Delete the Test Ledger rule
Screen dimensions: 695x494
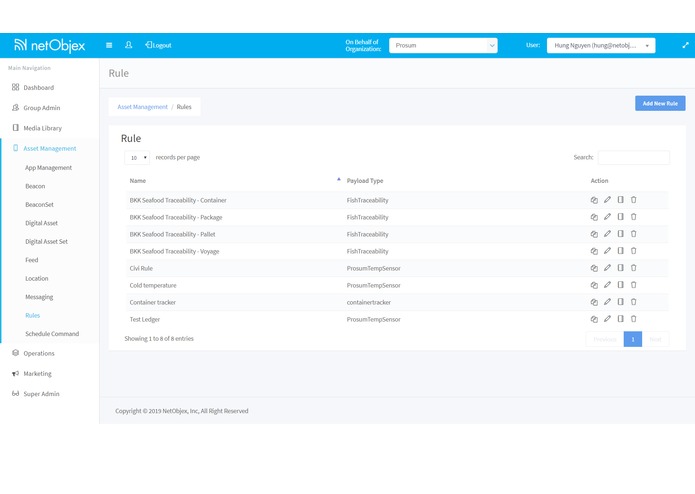(x=633, y=319)
